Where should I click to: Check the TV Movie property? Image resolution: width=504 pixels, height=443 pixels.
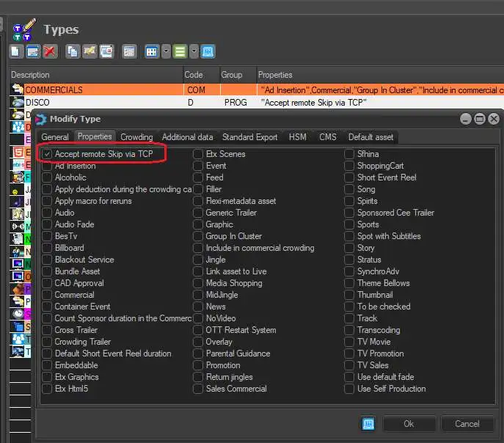click(x=349, y=342)
